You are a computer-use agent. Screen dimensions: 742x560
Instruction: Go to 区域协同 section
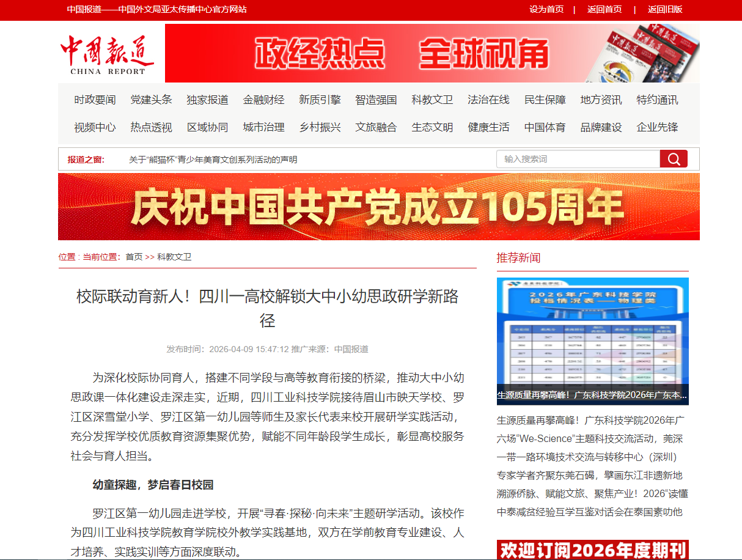[207, 127]
